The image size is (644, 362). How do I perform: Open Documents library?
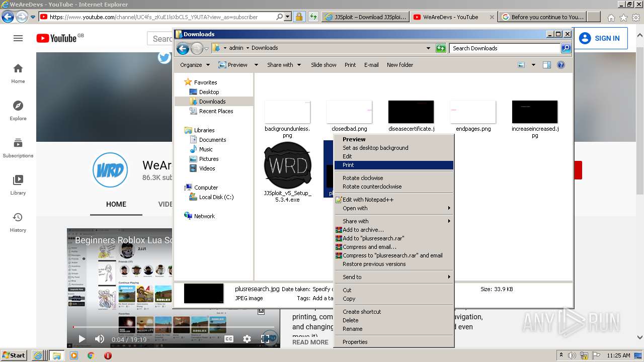click(212, 140)
